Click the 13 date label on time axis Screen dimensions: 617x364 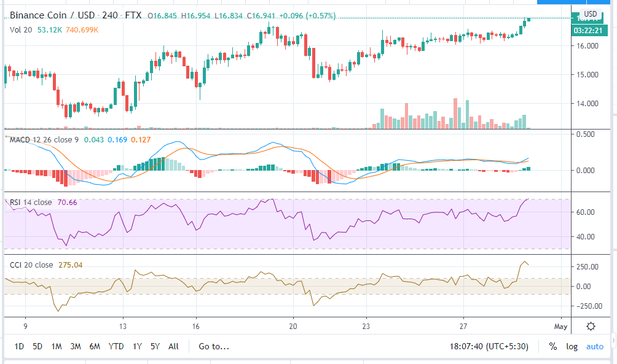coord(123,327)
